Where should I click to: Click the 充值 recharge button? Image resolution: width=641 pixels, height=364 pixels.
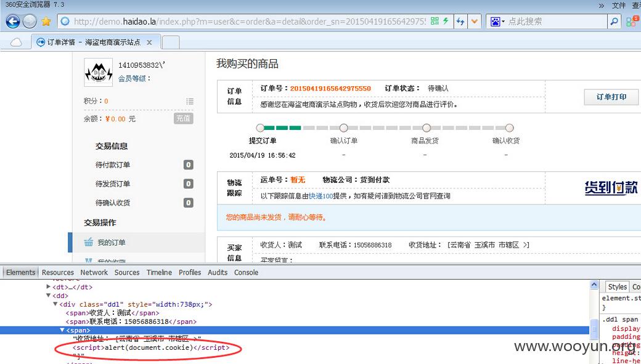point(183,118)
